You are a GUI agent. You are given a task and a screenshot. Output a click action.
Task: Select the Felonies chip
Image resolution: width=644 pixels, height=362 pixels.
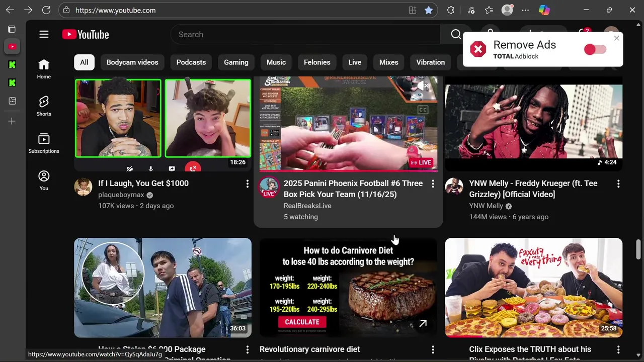[317, 62]
